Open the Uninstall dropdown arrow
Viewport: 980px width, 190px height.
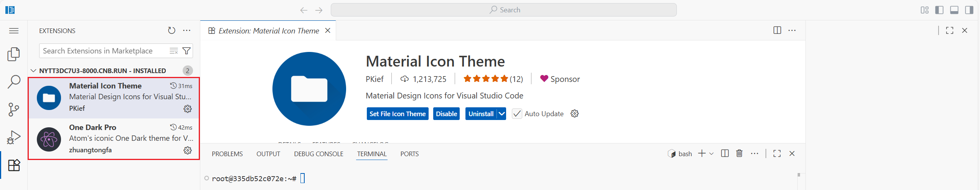coord(502,114)
